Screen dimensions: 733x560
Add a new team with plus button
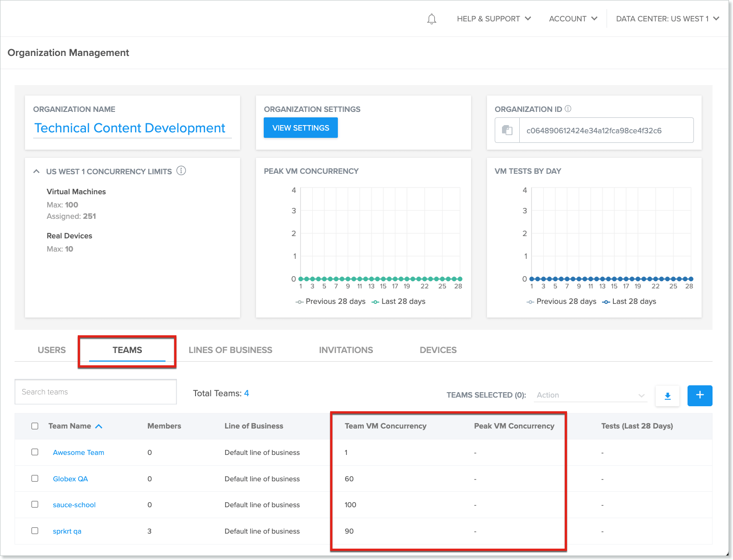point(699,395)
